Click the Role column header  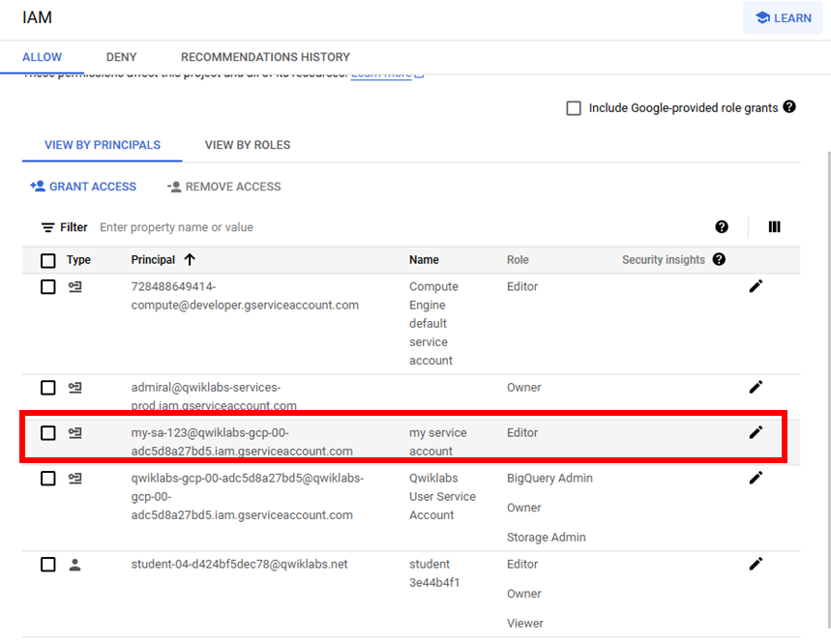click(x=518, y=259)
